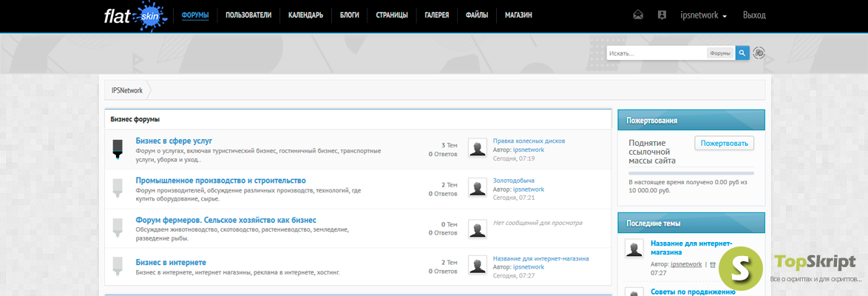
Task: Click the Бизнес форумы category header
Action: 358,119
